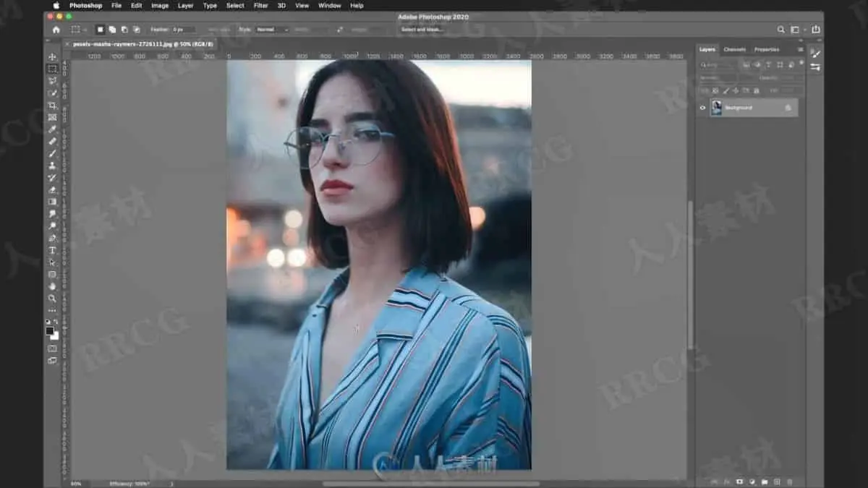This screenshot has height=488, width=868.
Task: Click the foreground color swatch
Action: click(x=50, y=330)
